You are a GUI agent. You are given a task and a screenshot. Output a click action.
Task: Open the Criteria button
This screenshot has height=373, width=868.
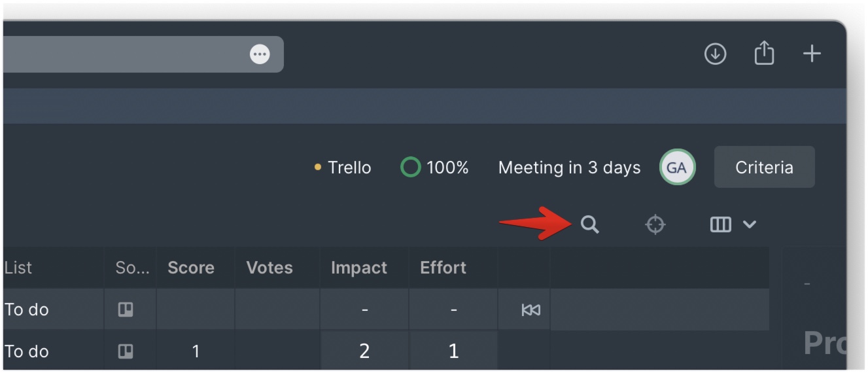[764, 168]
